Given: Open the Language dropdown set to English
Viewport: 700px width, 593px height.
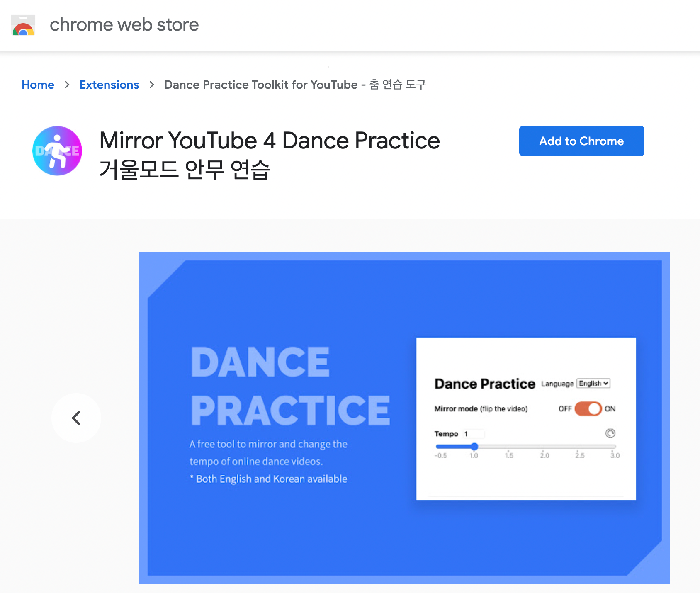Looking at the screenshot, I should tap(593, 384).
